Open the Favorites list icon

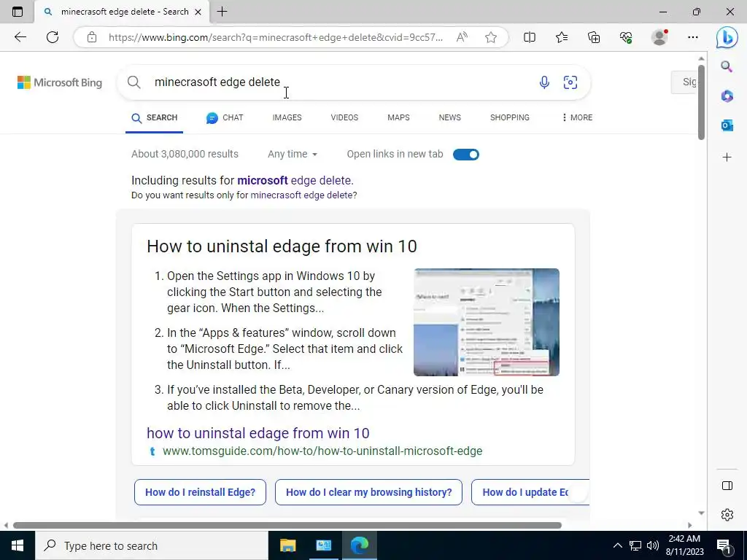click(x=562, y=37)
